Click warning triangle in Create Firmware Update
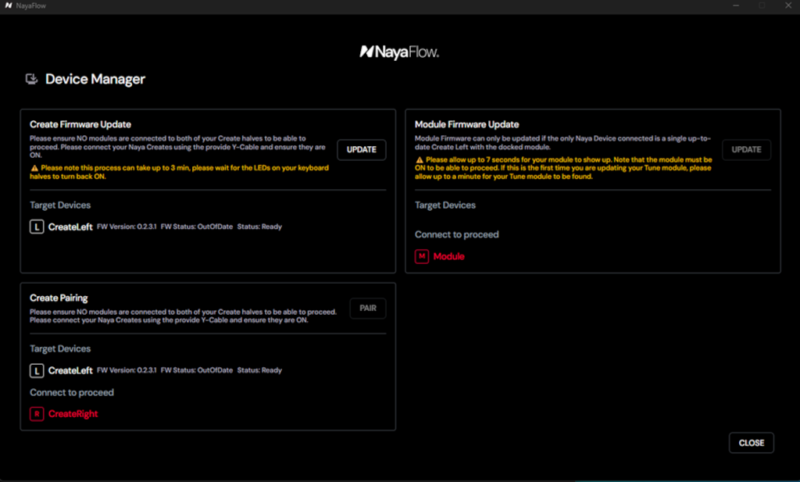This screenshot has height=482, width=800. tap(34, 168)
